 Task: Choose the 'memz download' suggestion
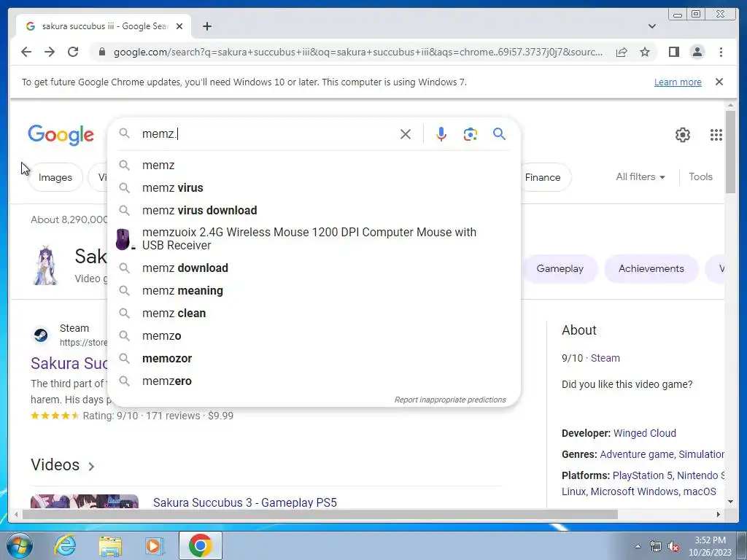(314, 268)
